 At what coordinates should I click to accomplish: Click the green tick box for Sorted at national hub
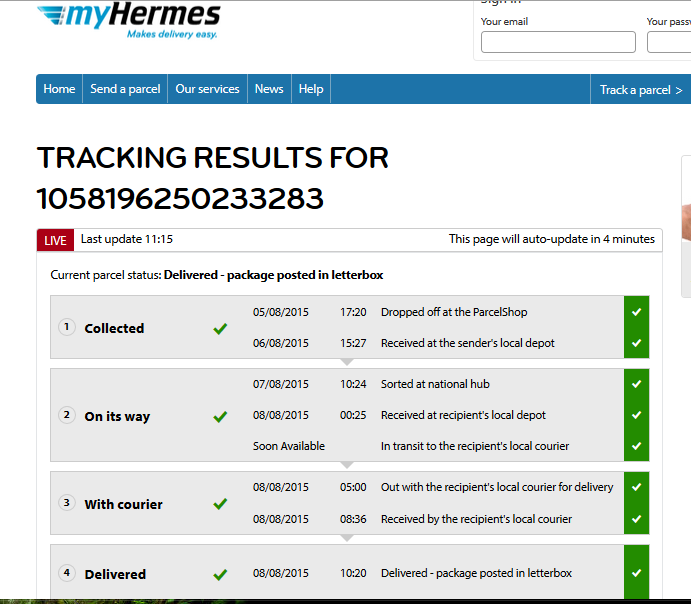pos(636,384)
